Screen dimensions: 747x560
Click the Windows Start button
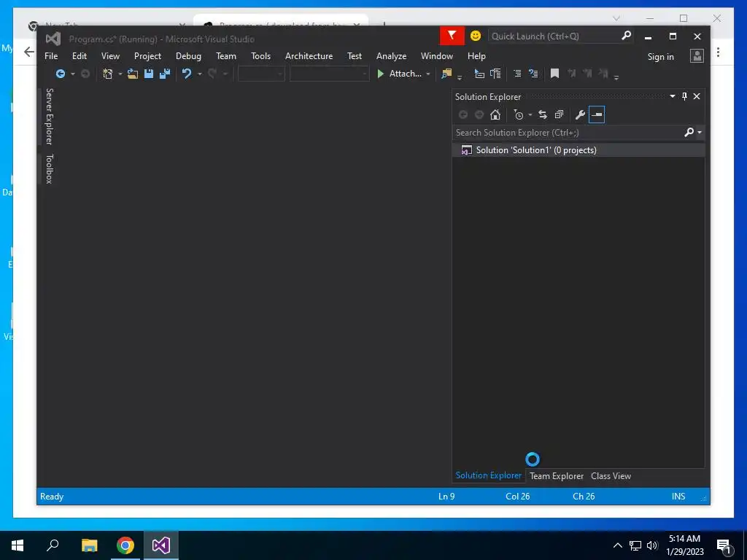click(18, 545)
